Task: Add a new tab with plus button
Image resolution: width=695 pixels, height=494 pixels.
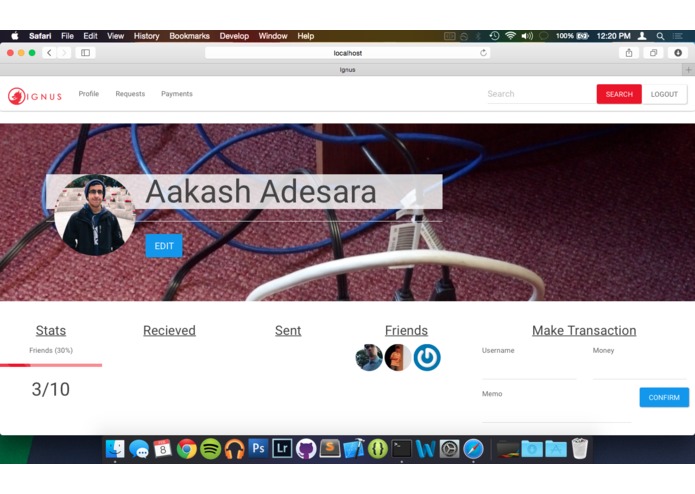Action: pos(688,70)
